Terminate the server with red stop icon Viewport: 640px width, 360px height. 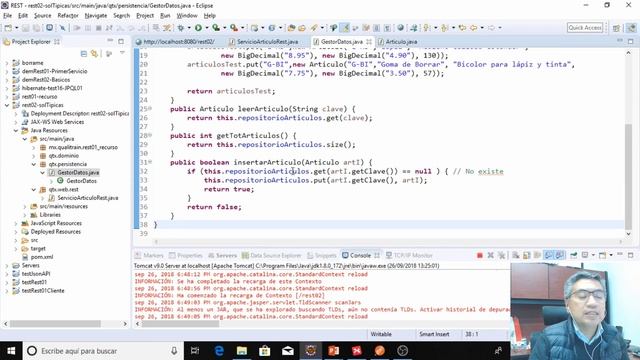click(x=480, y=256)
